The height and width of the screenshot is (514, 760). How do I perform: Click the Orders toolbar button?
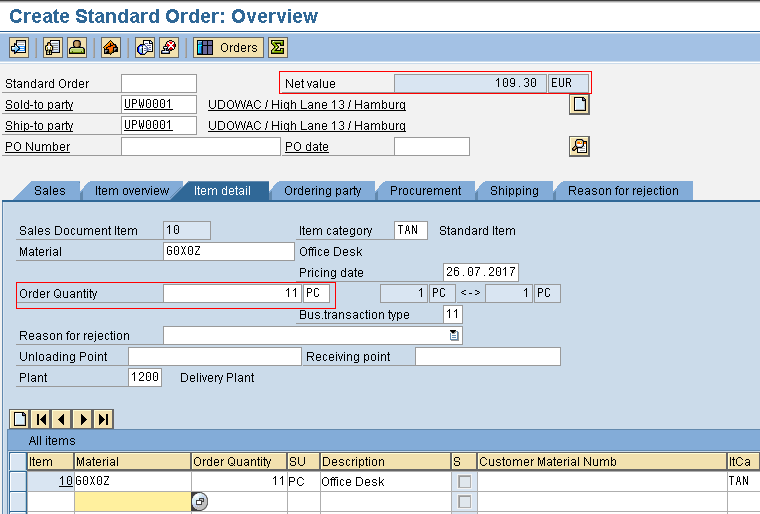pyautogui.click(x=228, y=47)
